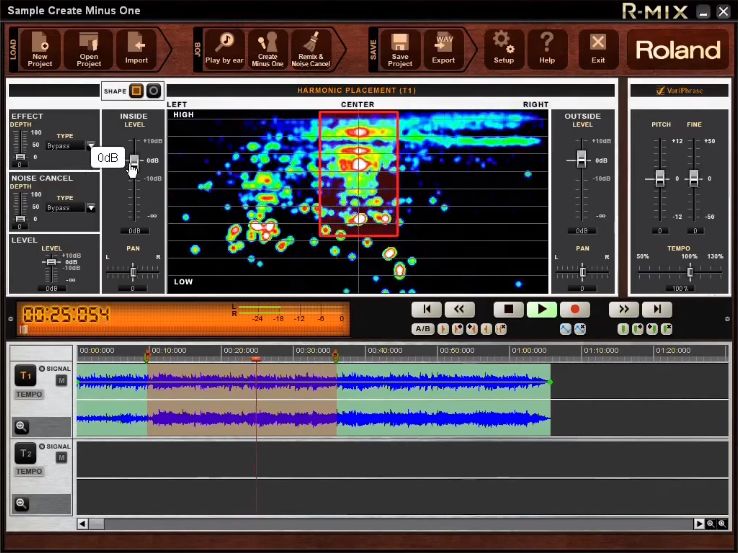
Task: Click the Tempo 100% value field
Action: click(x=680, y=288)
